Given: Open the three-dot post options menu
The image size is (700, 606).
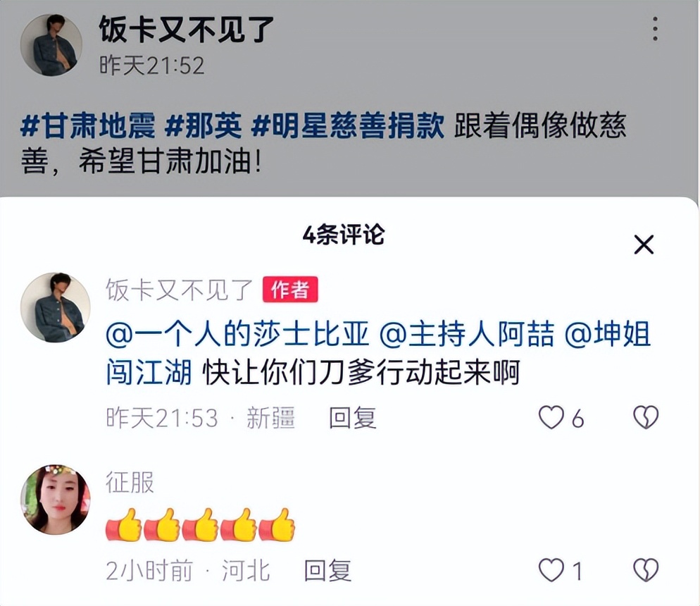Looking at the screenshot, I should point(655,29).
